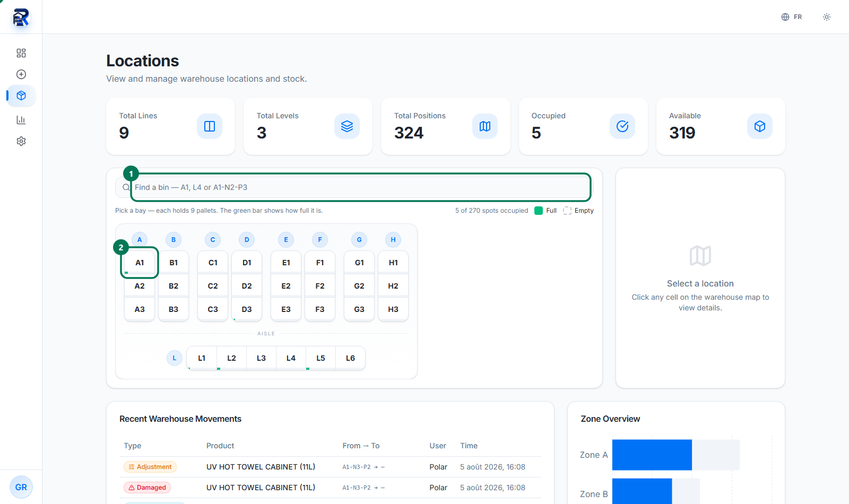This screenshot has width=849, height=504.
Task: Open the locations box icon in sidebar
Action: click(21, 95)
